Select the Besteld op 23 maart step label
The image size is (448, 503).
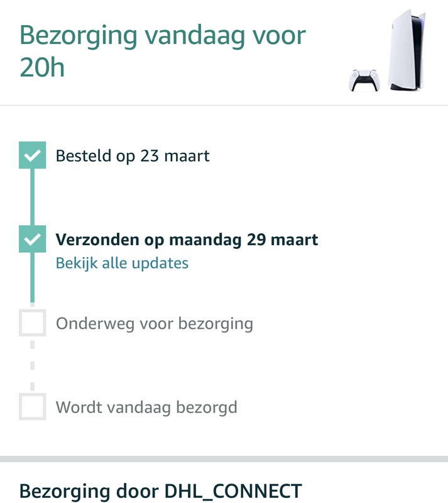pyautogui.click(x=133, y=155)
